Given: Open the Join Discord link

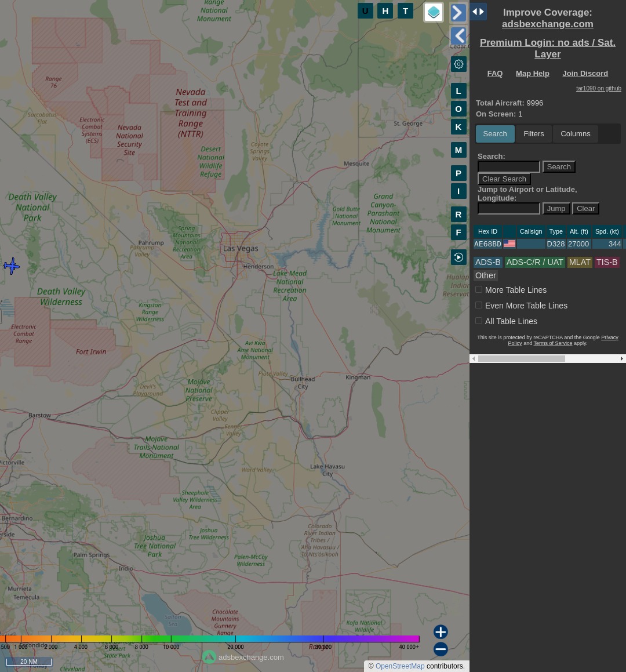Looking at the screenshot, I should 585,73.
